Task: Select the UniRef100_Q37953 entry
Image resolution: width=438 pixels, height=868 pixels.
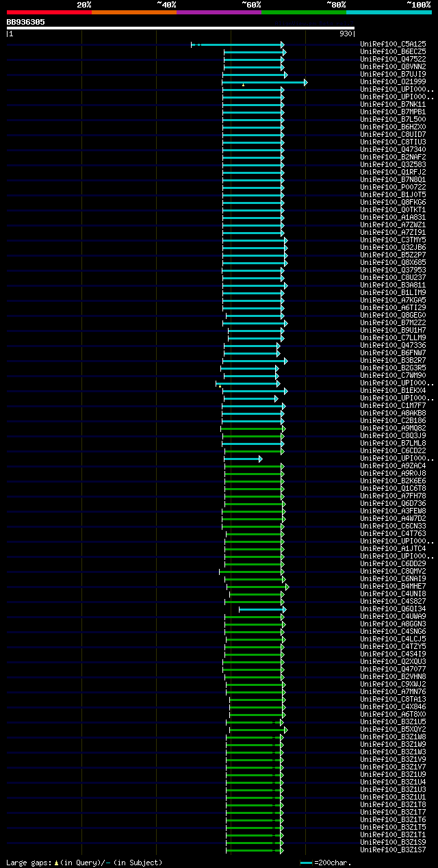Action: [393, 270]
